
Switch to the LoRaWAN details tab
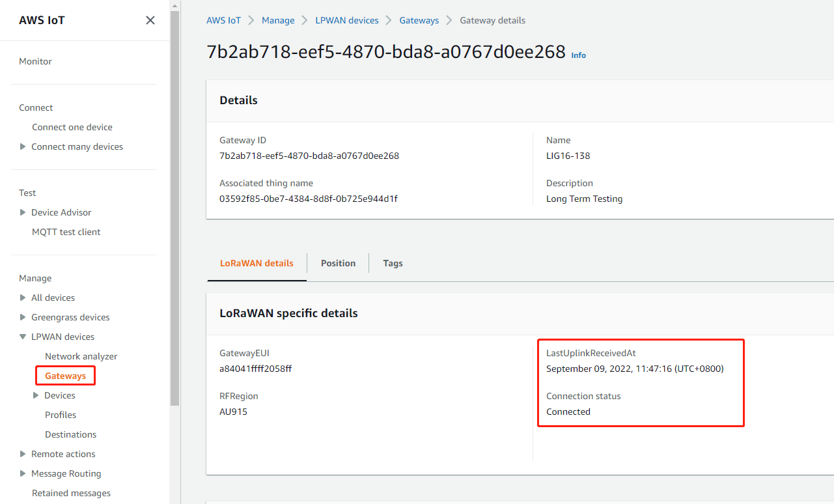[257, 263]
